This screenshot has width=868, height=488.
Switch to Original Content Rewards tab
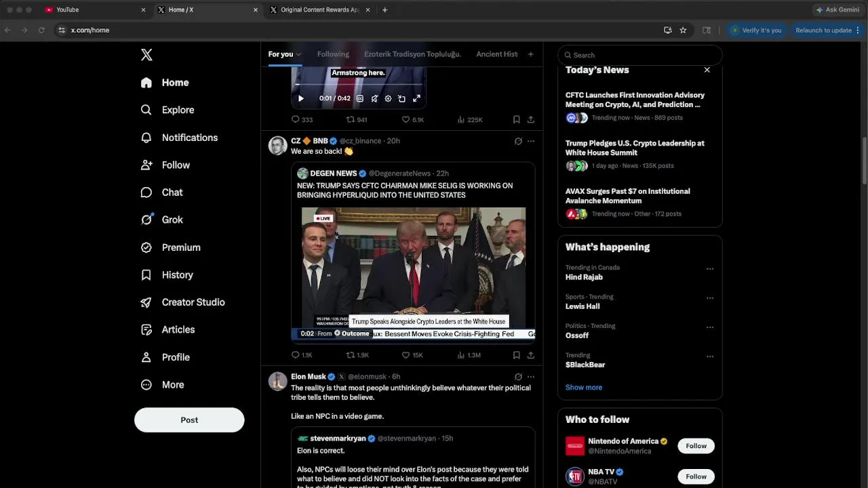(x=320, y=9)
